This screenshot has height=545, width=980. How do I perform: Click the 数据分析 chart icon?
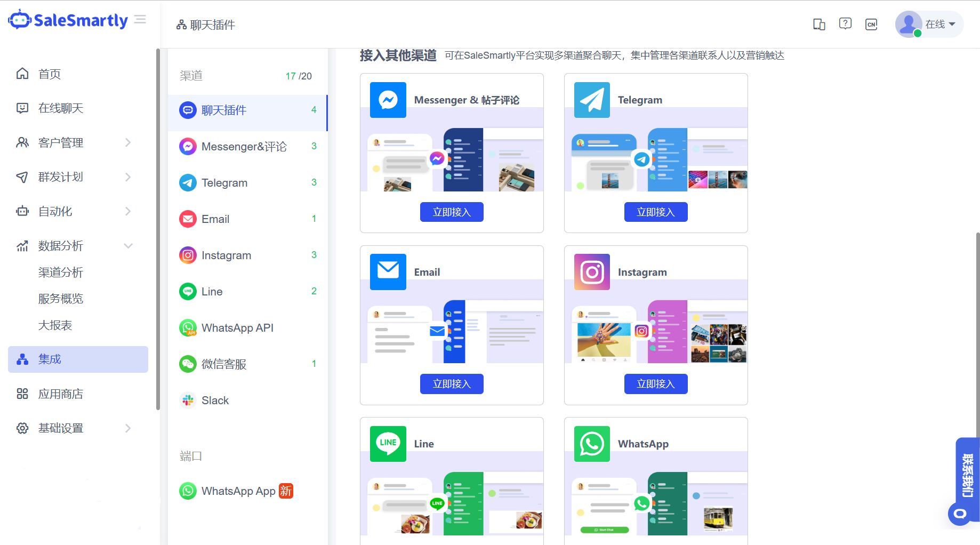coord(22,246)
